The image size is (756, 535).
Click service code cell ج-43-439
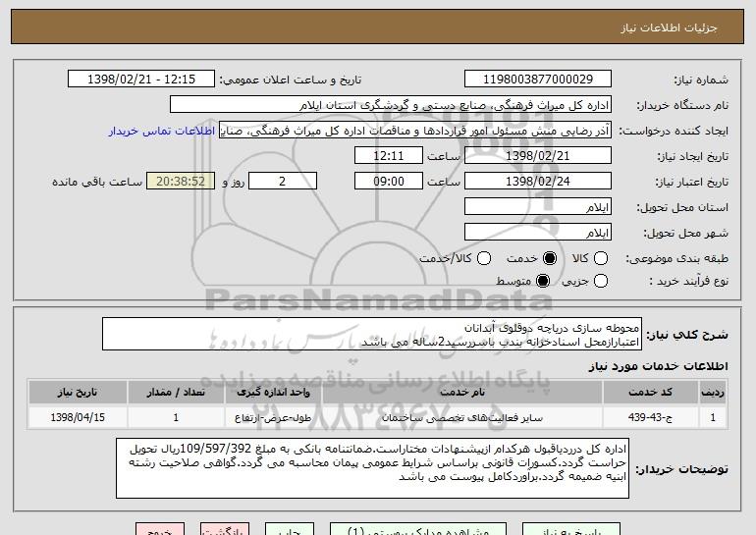pos(650,417)
